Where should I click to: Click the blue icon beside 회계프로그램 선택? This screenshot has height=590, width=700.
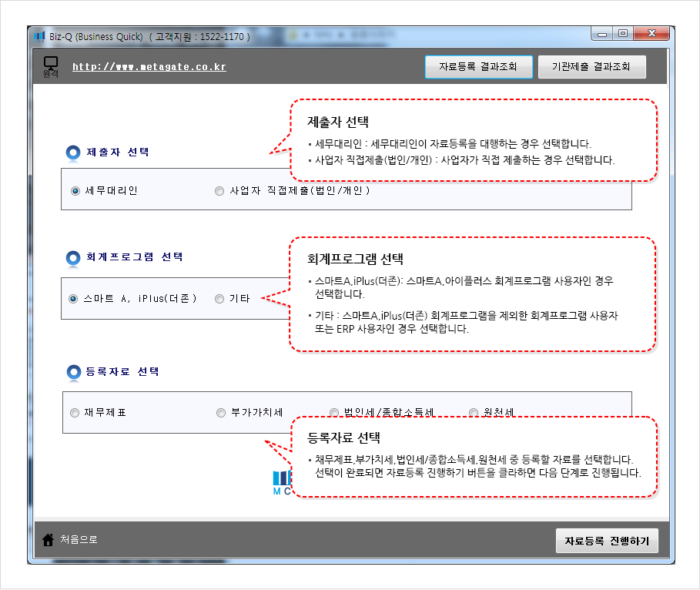[x=73, y=256]
